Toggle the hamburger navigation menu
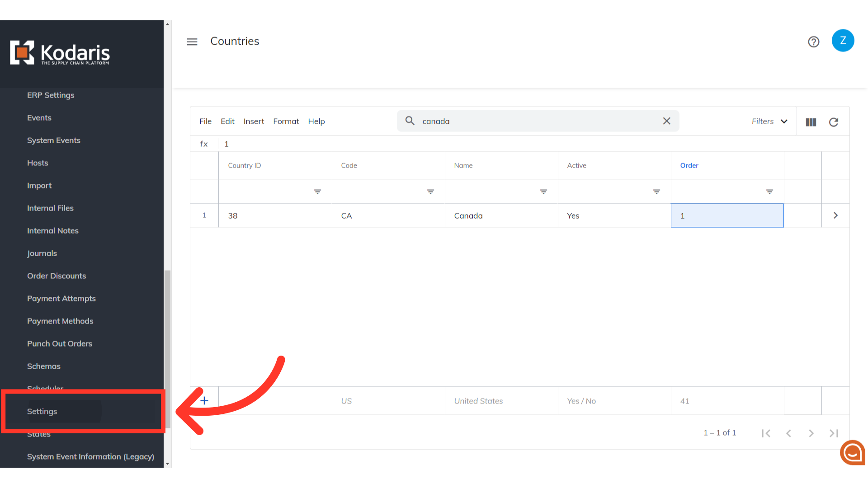Image resolution: width=868 pixels, height=488 pixels. click(x=192, y=42)
